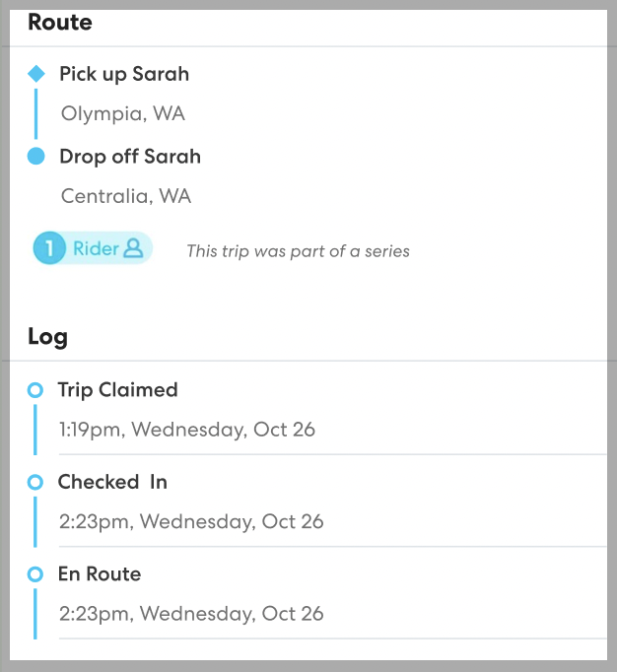Select the Drop off Sarah stop

pyautogui.click(x=129, y=156)
